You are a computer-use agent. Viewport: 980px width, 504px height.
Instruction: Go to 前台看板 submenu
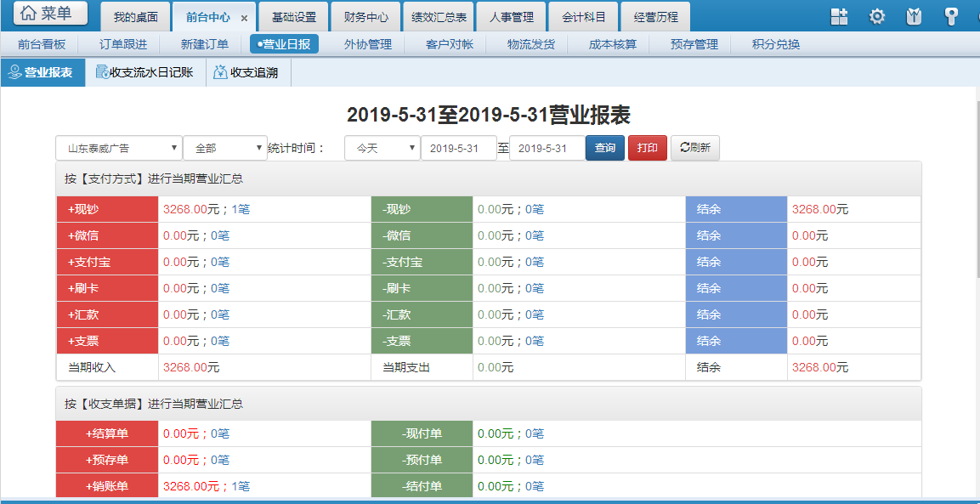pyautogui.click(x=42, y=44)
